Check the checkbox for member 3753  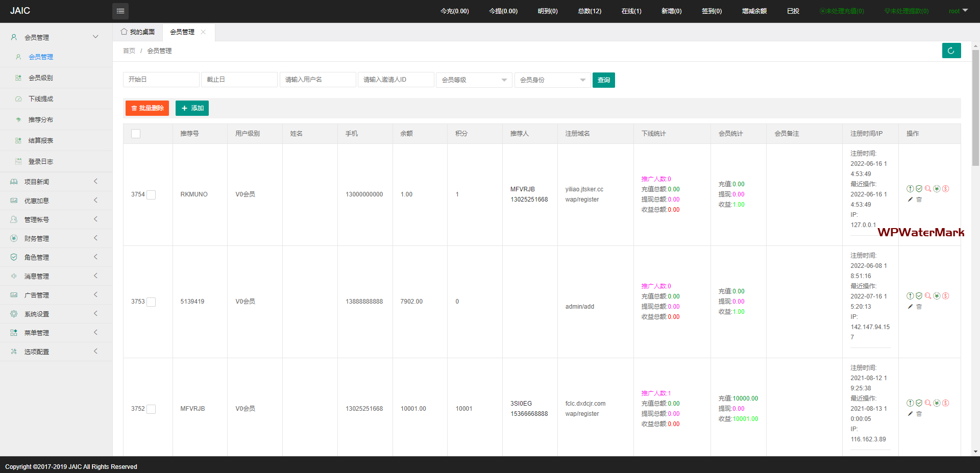coord(151,302)
